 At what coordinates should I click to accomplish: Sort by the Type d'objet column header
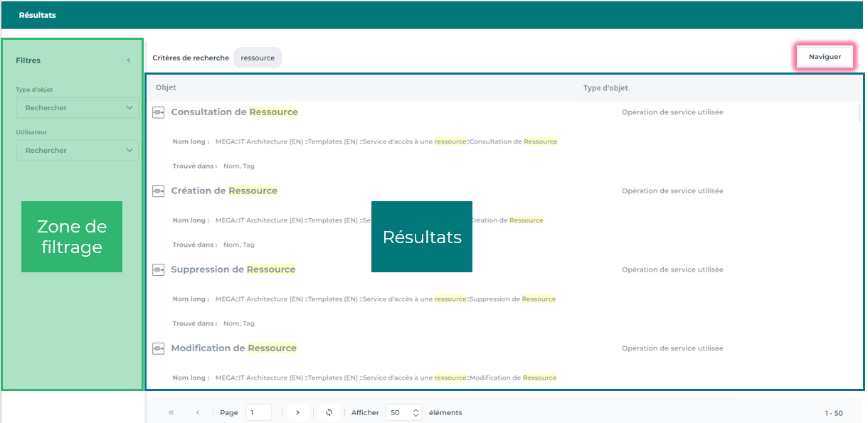[605, 88]
